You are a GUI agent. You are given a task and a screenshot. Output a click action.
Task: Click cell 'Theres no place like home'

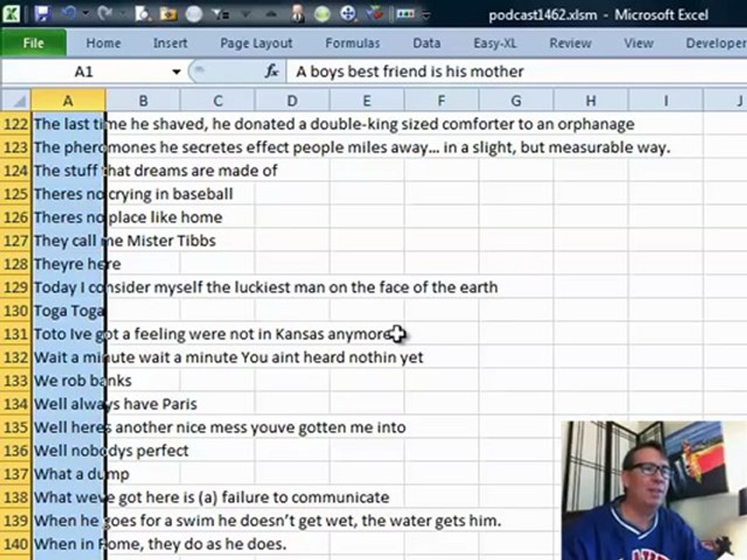pos(68,217)
